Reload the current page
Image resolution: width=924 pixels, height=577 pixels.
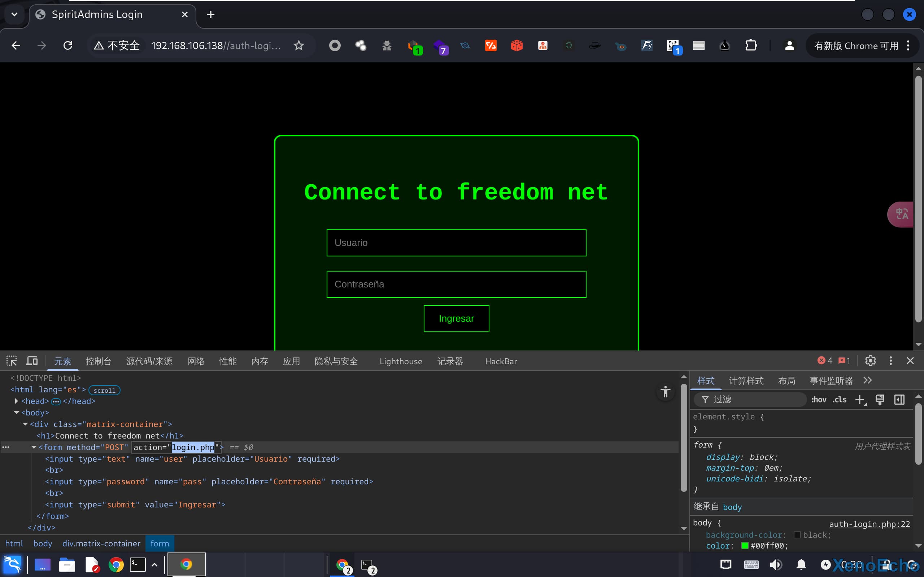[68, 46]
